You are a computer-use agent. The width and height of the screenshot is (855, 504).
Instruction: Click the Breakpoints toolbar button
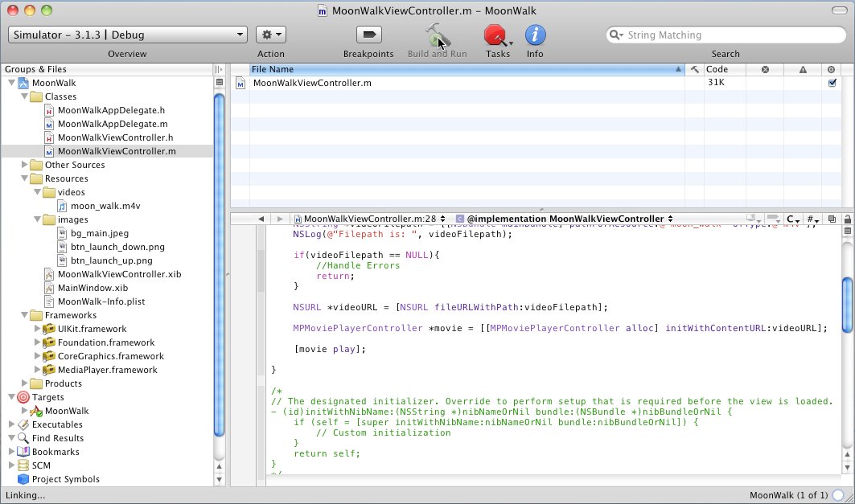pyautogui.click(x=368, y=35)
